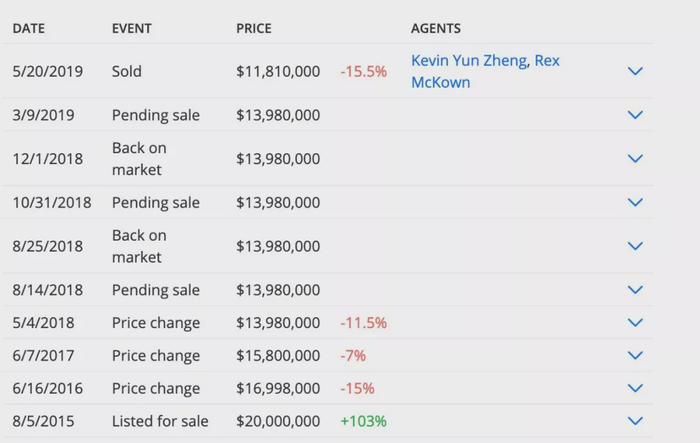Expand the 8/14/2018 Pending sale chevron
This screenshot has width=700, height=443.
tap(634, 290)
